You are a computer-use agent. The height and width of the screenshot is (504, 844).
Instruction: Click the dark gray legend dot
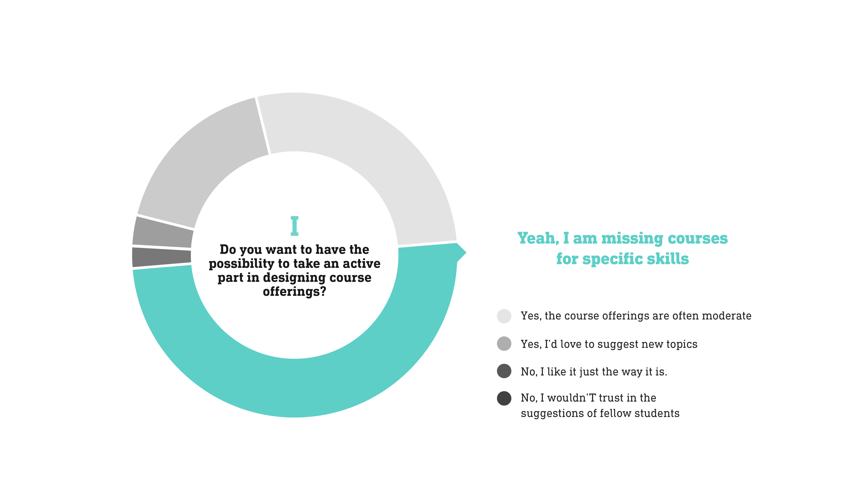click(504, 371)
